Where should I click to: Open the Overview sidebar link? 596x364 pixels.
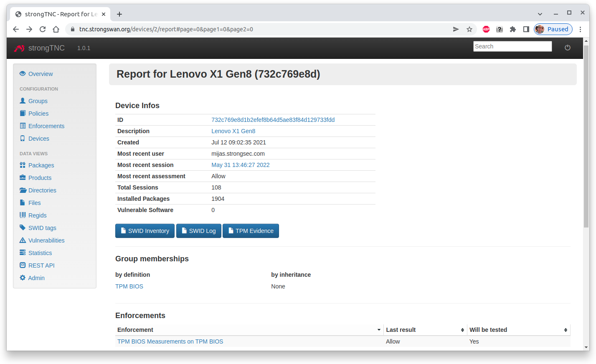click(41, 74)
